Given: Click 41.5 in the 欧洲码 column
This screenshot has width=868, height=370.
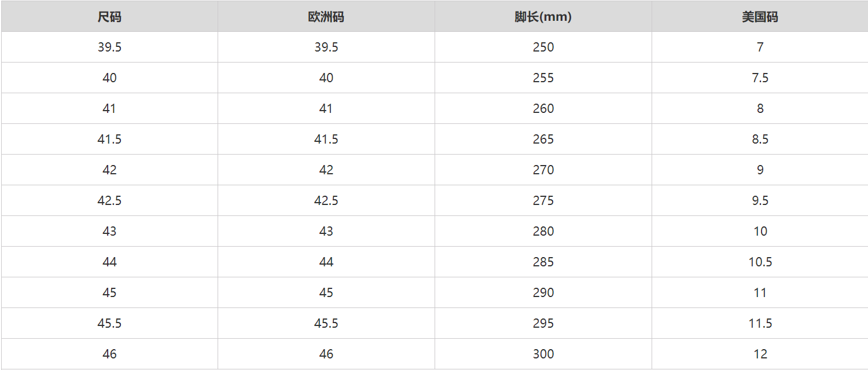Looking at the screenshot, I should (x=326, y=140).
